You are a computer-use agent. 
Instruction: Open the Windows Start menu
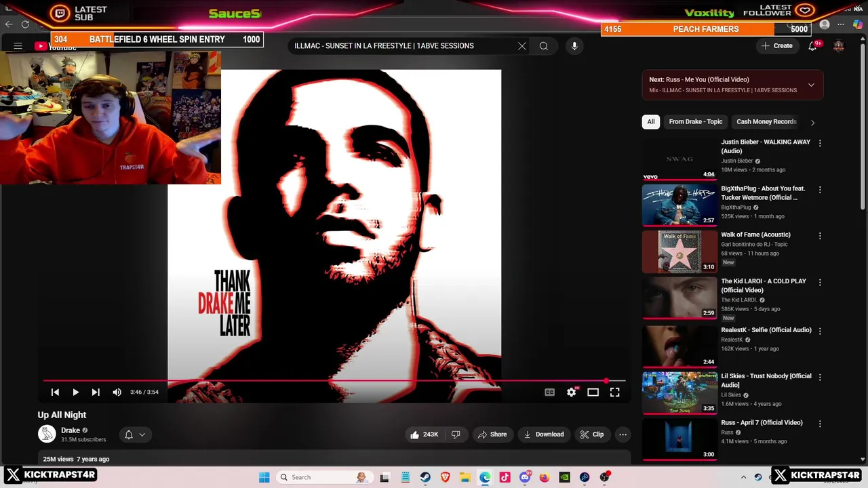(x=264, y=477)
